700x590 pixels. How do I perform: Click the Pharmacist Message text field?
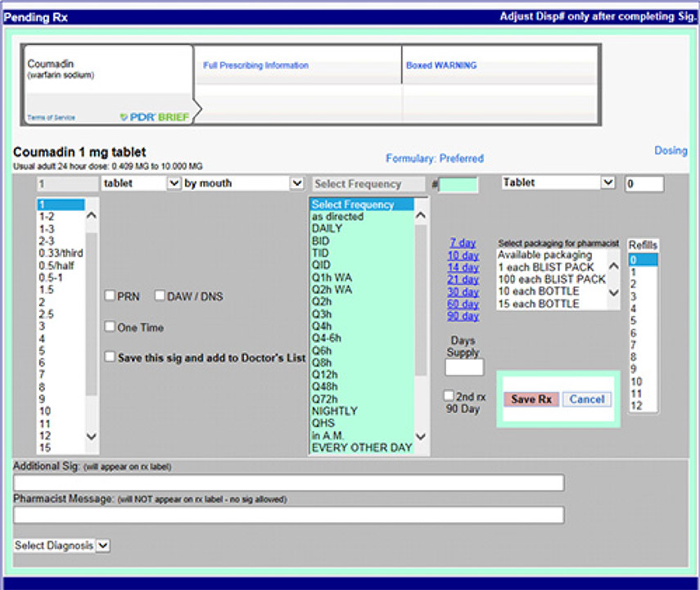(289, 515)
